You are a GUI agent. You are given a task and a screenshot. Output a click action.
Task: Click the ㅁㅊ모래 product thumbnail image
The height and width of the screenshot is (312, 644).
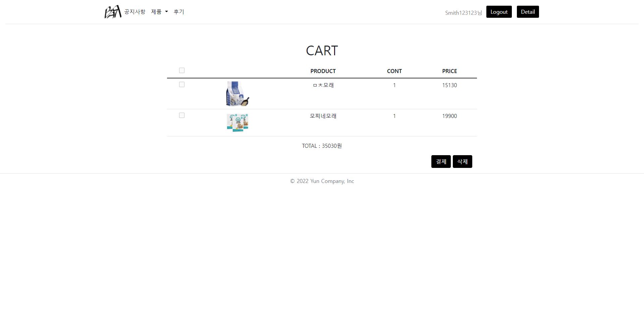click(237, 93)
